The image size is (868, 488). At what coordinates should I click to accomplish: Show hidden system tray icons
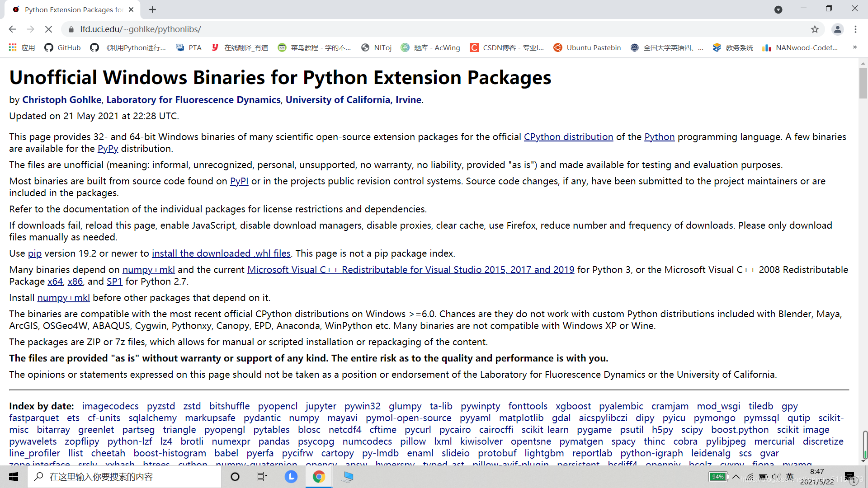(x=736, y=477)
